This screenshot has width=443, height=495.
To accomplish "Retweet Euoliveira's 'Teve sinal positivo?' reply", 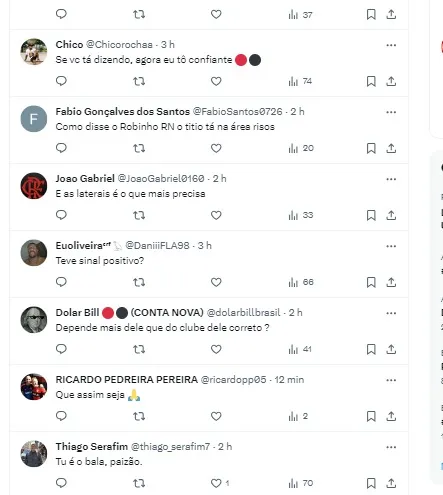I will coord(139,282).
